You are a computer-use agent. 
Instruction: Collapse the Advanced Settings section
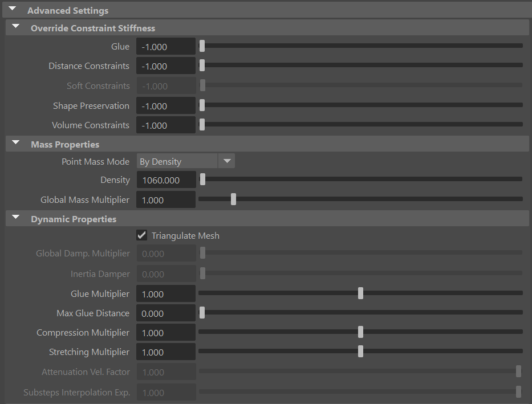click(x=12, y=10)
